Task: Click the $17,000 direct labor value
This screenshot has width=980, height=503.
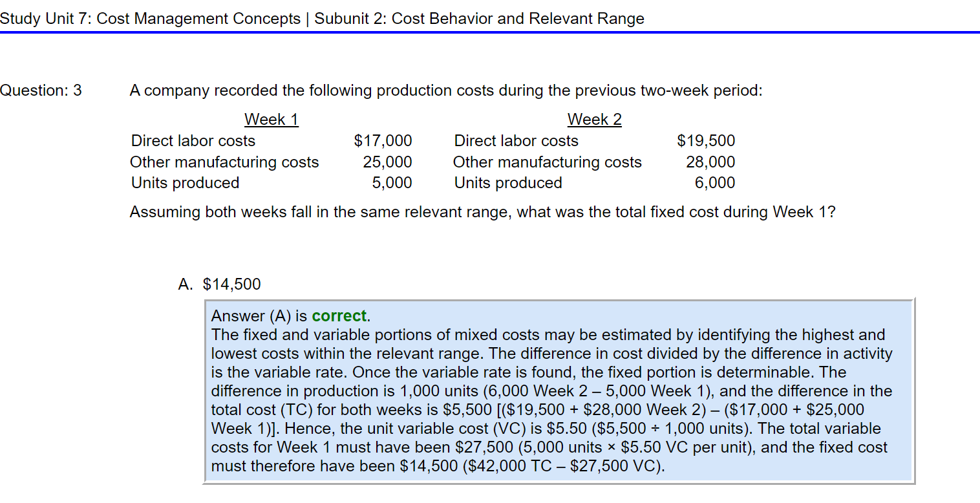Action: pos(383,141)
